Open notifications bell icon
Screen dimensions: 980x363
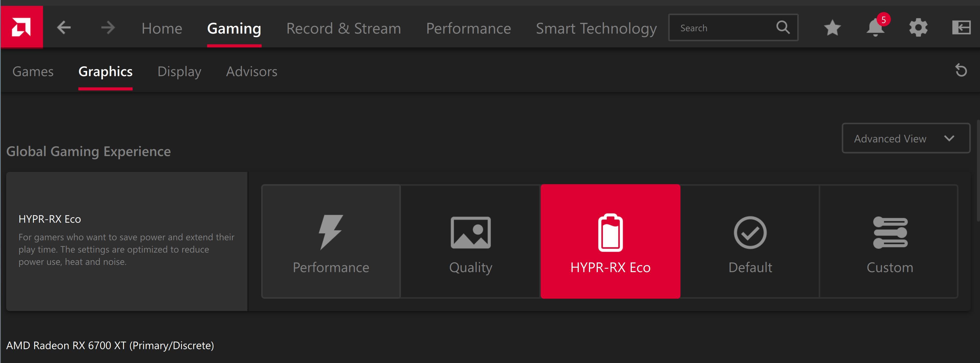click(875, 28)
